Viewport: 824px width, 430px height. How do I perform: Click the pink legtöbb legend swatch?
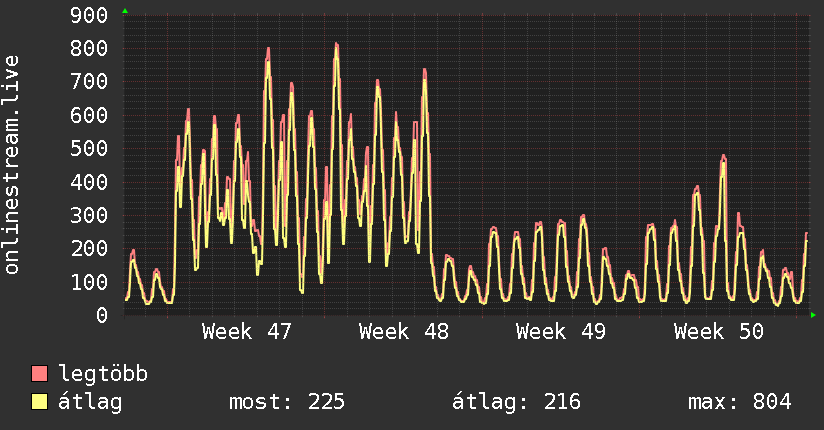39,374
